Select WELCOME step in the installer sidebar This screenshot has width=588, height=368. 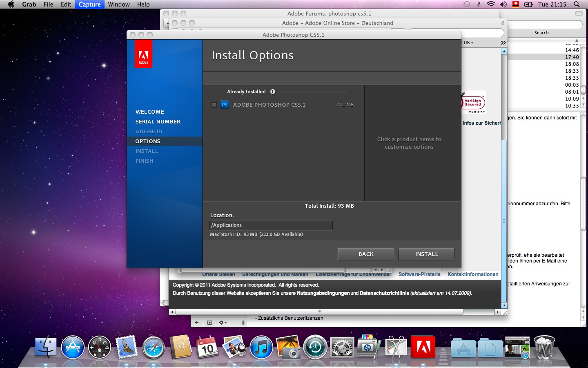tap(150, 112)
